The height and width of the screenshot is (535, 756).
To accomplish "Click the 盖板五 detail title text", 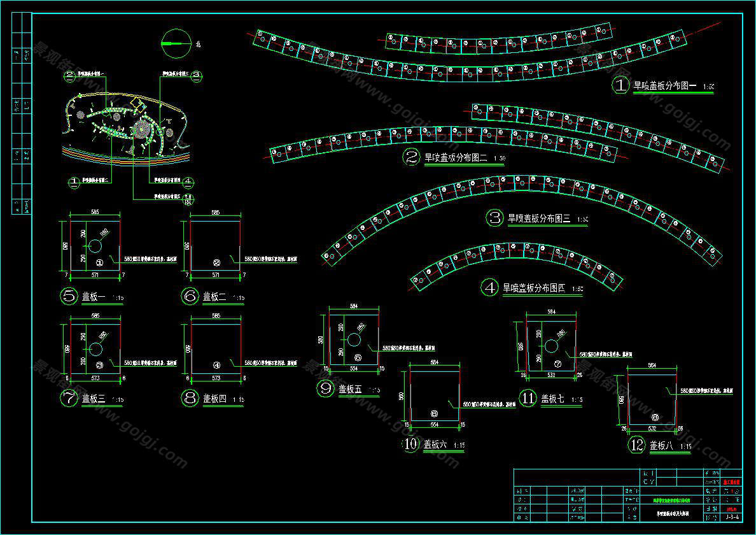I will (x=350, y=389).
